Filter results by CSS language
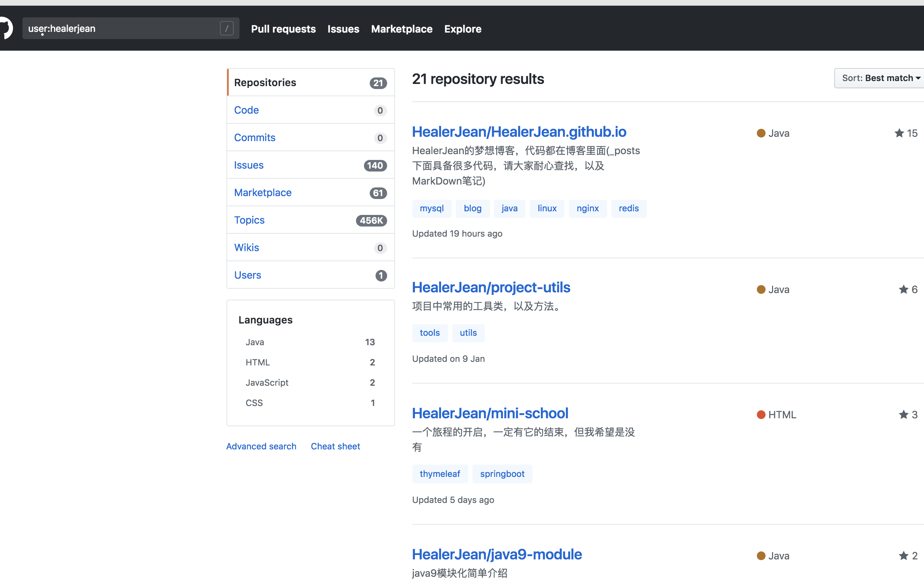This screenshot has width=924, height=584. pyautogui.click(x=254, y=402)
